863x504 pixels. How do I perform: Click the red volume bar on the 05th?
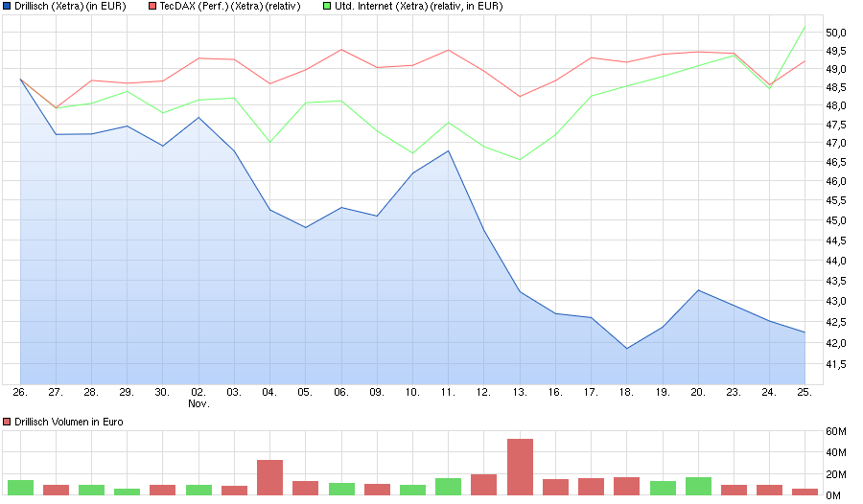306,488
